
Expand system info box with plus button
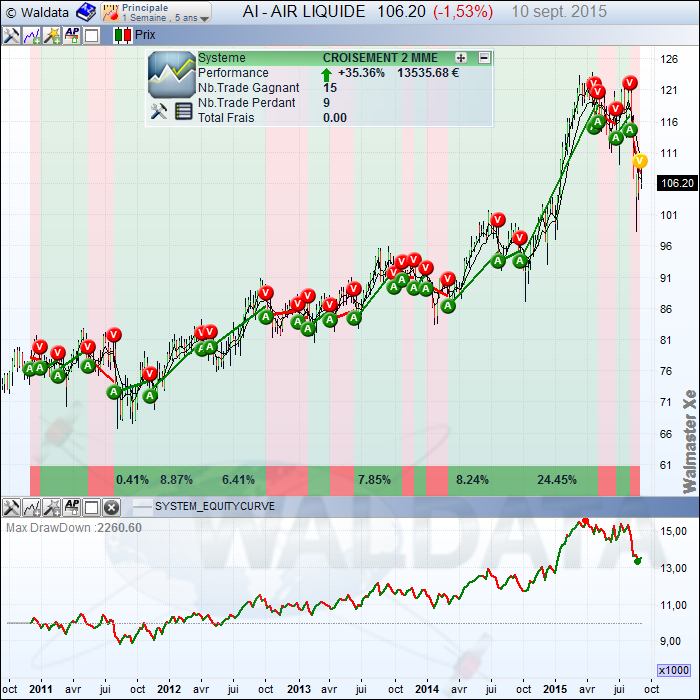point(461,58)
